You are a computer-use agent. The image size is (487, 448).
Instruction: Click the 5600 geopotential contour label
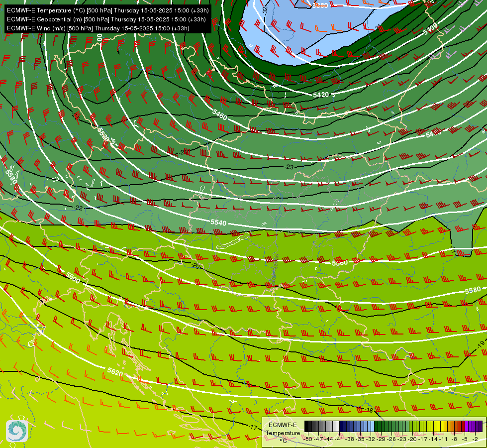tap(73, 278)
